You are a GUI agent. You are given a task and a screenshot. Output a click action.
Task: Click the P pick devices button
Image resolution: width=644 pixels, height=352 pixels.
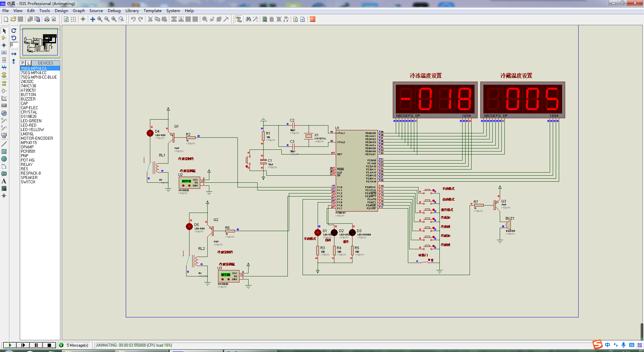[23, 63]
